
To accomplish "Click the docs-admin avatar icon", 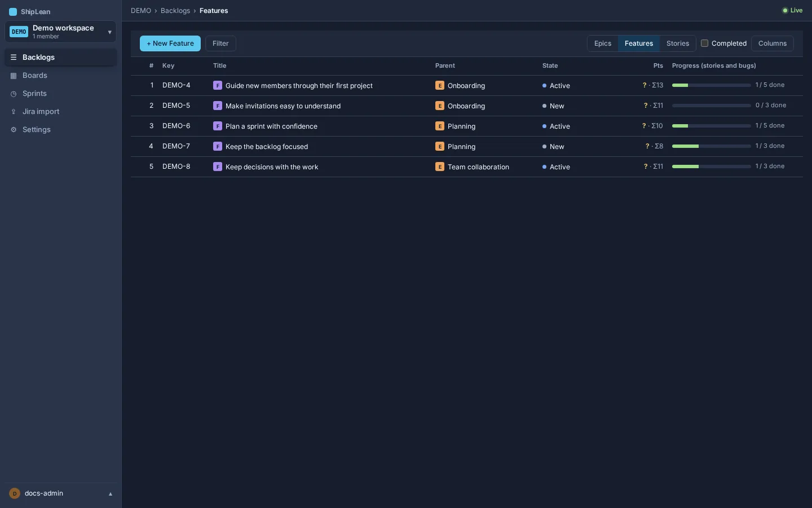I will point(15,493).
